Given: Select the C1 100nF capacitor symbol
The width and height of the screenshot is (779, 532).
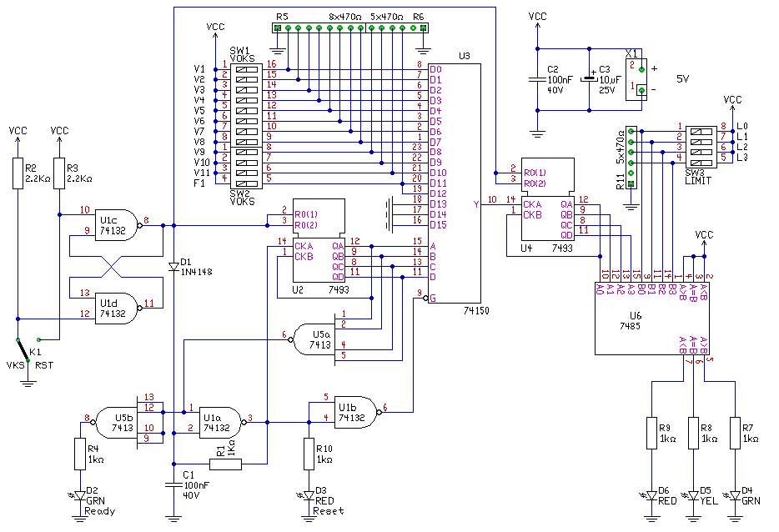Looking at the screenshot, I should 173,484.
